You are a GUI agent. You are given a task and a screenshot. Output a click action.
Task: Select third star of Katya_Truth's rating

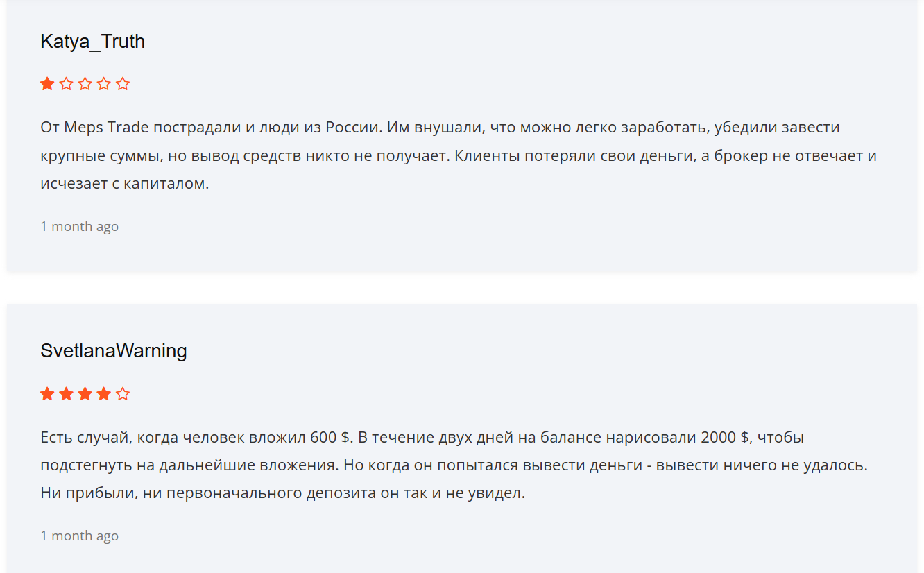point(85,84)
